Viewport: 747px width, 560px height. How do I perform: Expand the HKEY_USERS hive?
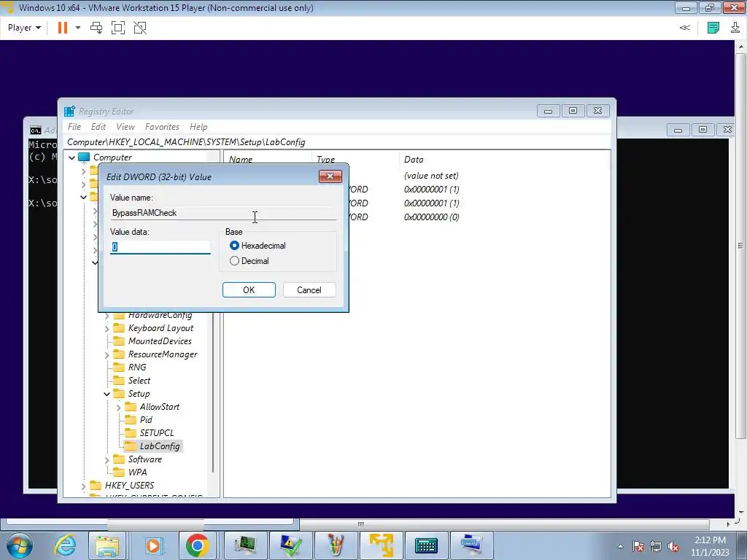tap(83, 486)
